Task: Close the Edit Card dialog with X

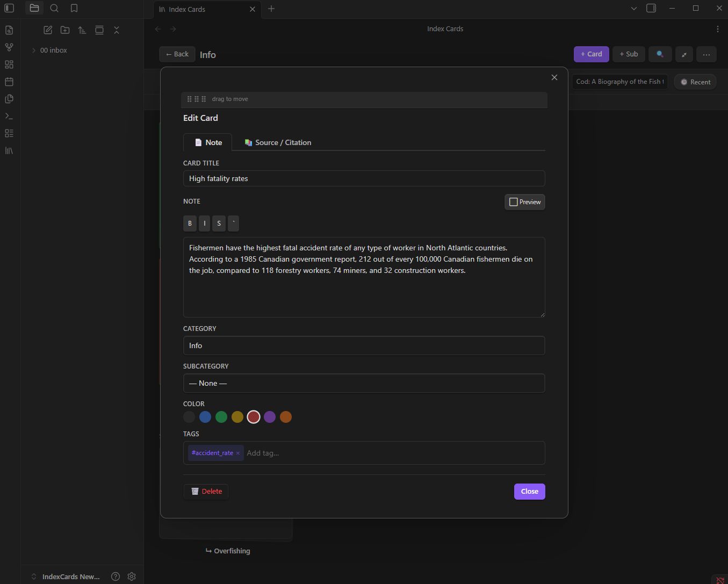Action: [554, 77]
